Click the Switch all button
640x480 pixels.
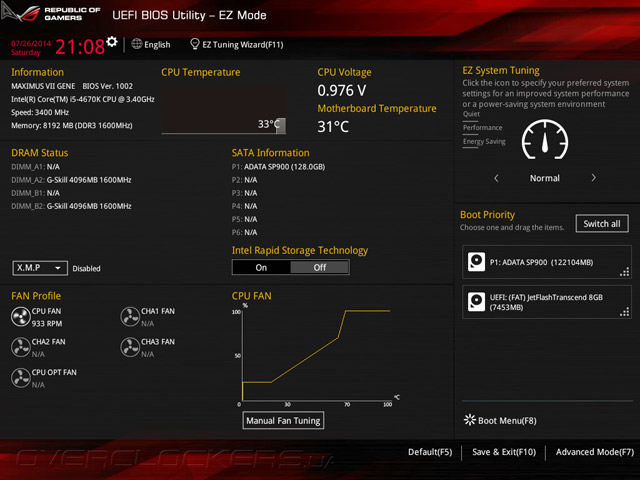[x=602, y=223]
